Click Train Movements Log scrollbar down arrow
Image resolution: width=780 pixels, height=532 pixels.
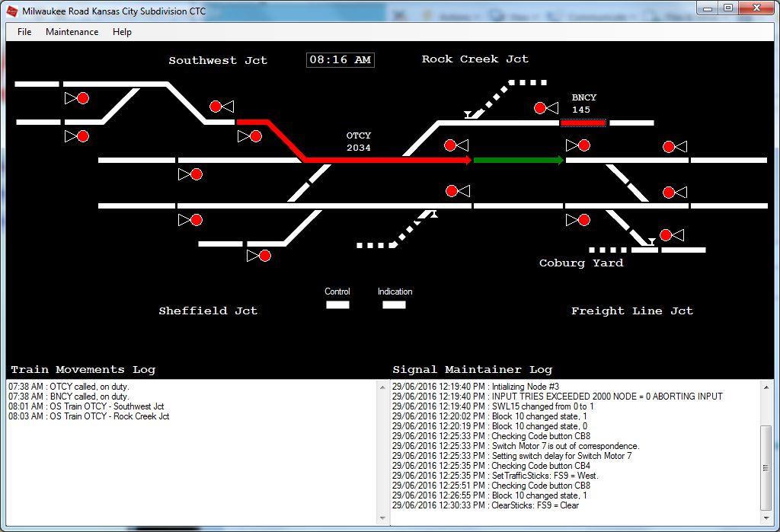382,518
